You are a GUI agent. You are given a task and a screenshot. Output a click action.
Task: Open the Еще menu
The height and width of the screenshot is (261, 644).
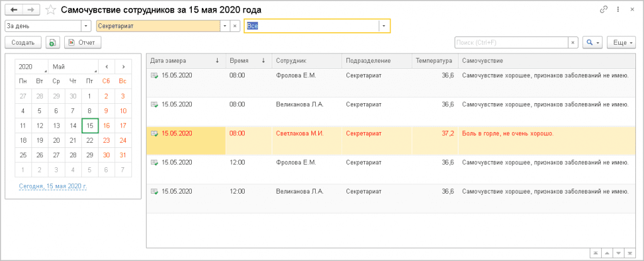(621, 42)
